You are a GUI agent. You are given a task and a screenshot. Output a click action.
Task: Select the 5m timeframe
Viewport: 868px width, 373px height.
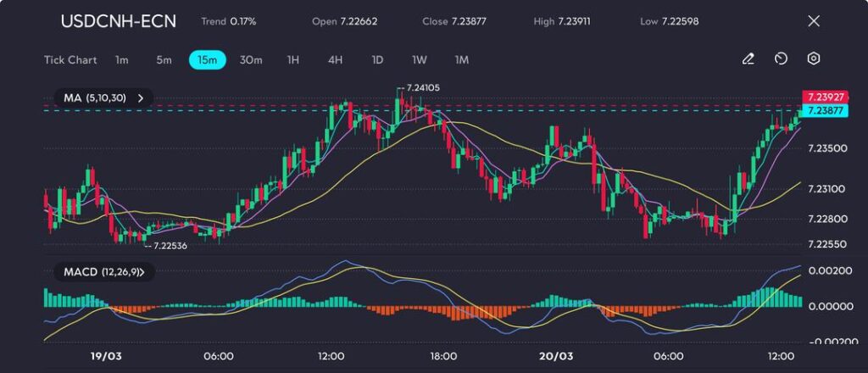tap(164, 60)
